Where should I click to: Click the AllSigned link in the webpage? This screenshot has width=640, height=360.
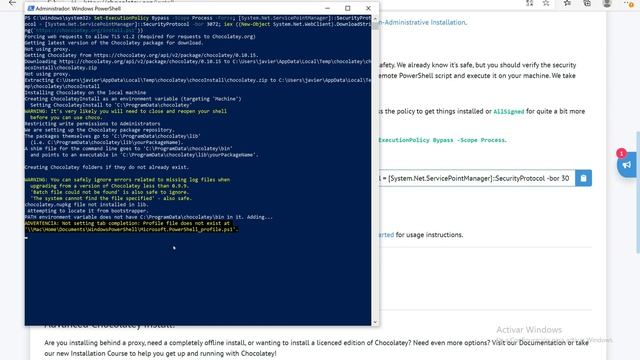click(x=509, y=111)
